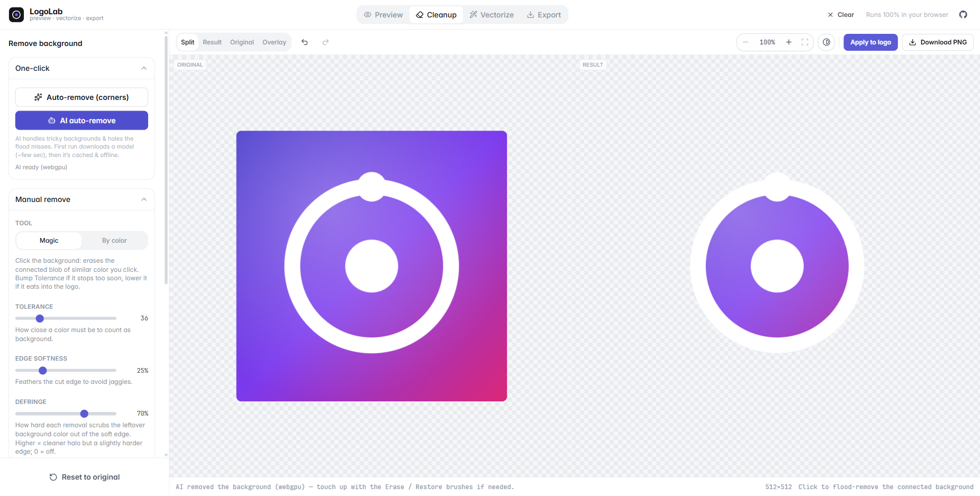Screen dimensions: 980x496
Task: Redo the cleanup action
Action: [x=326, y=42]
